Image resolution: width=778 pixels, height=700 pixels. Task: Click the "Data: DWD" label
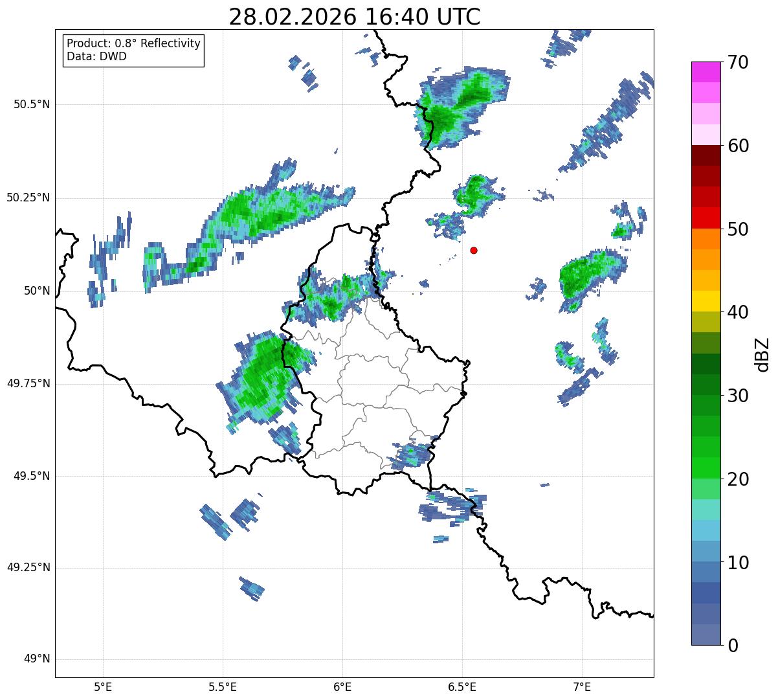[96, 56]
